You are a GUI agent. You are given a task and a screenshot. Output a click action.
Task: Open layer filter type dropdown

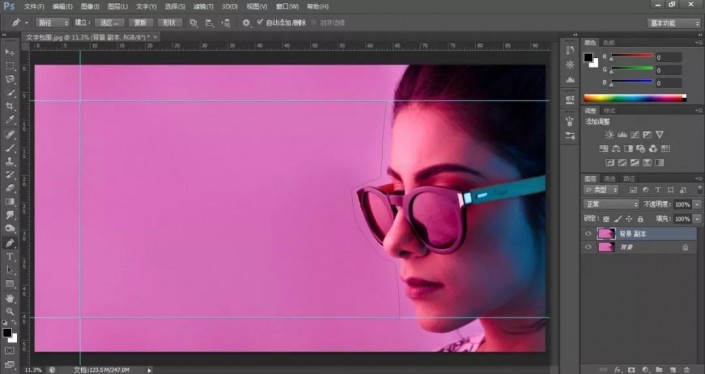tap(601, 190)
